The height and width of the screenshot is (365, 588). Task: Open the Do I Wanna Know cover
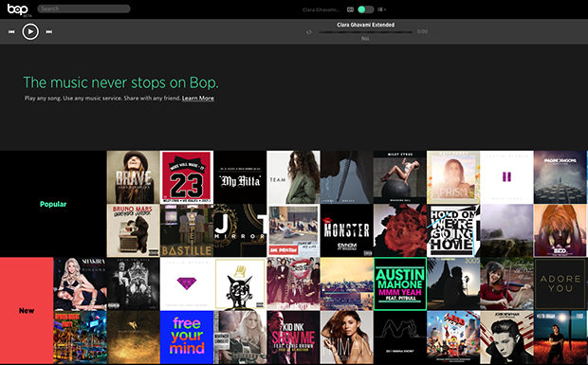[400, 338]
